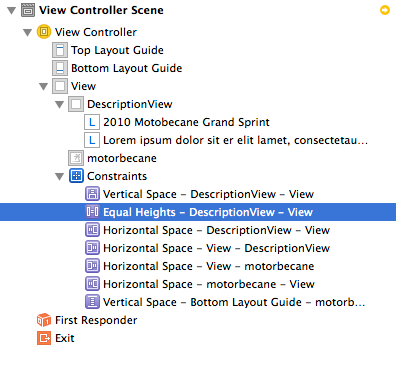The width and height of the screenshot is (396, 386).
Task: Collapse the DescriptionView disclosure triangle
Action: [x=60, y=105]
